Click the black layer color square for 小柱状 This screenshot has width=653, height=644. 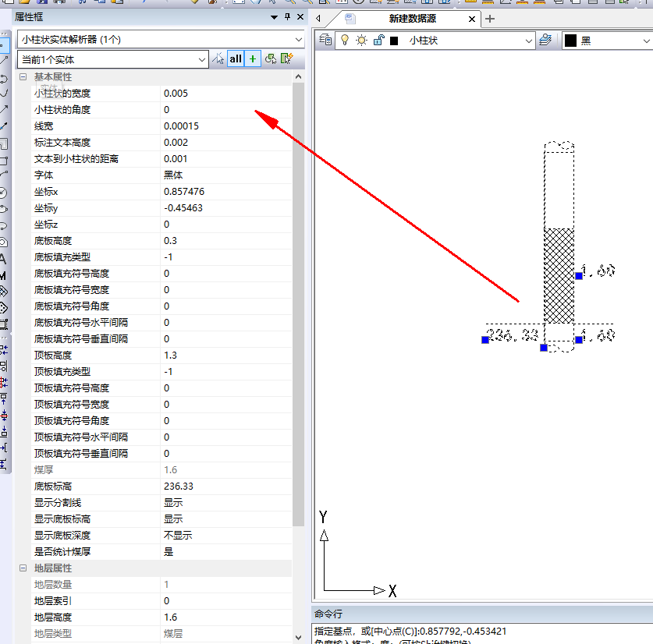(394, 41)
